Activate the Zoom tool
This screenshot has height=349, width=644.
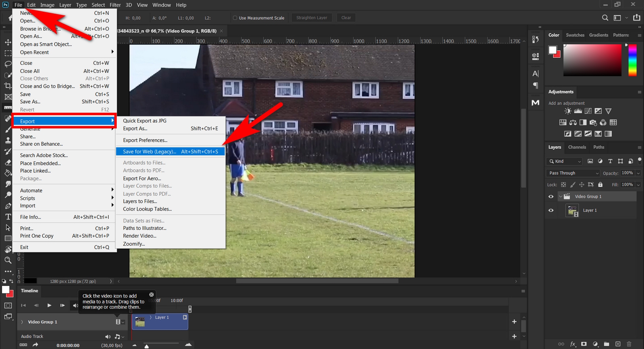pos(8,260)
